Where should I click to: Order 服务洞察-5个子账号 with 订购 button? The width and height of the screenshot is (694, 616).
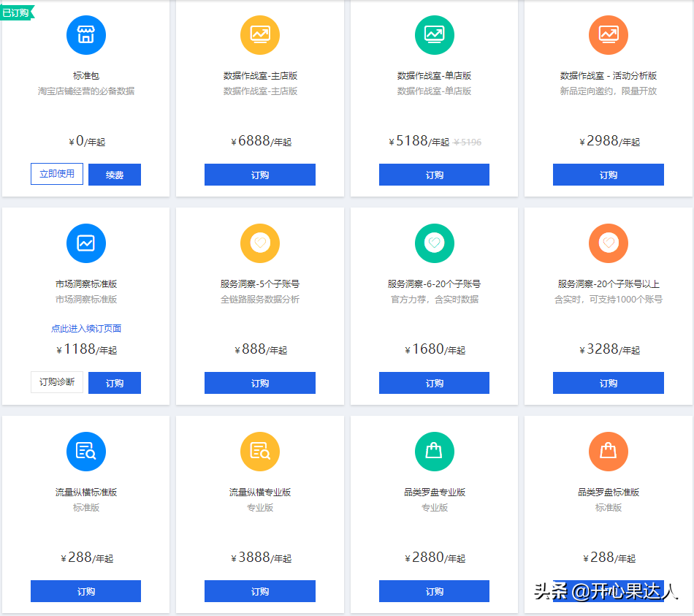point(260,383)
